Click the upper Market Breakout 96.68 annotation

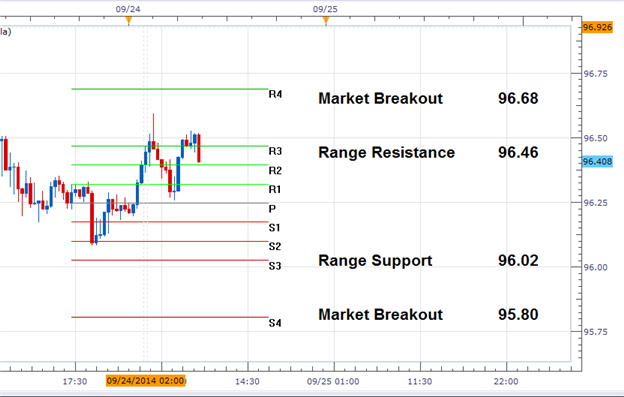pos(428,98)
